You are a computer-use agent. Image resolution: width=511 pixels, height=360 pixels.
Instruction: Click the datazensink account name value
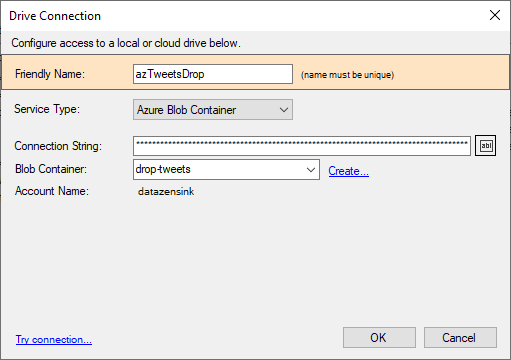pos(166,192)
